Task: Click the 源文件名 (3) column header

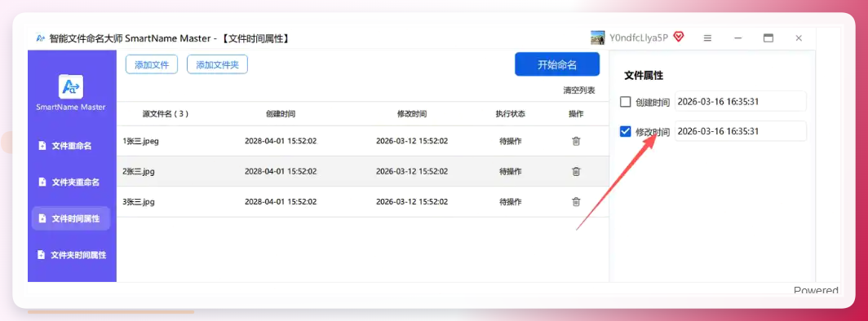Action: click(166, 114)
